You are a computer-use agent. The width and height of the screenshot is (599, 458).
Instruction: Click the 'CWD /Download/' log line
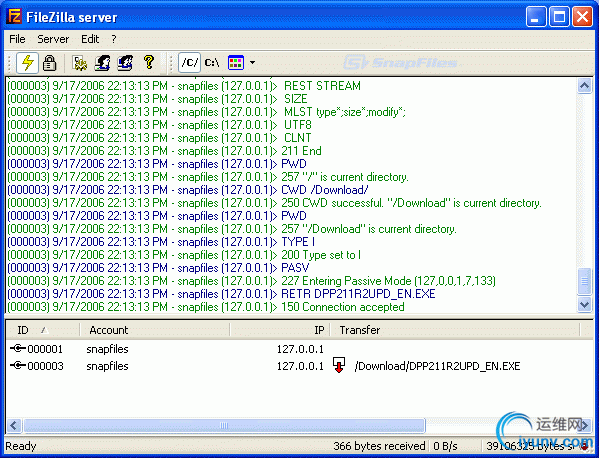[x=188, y=190]
